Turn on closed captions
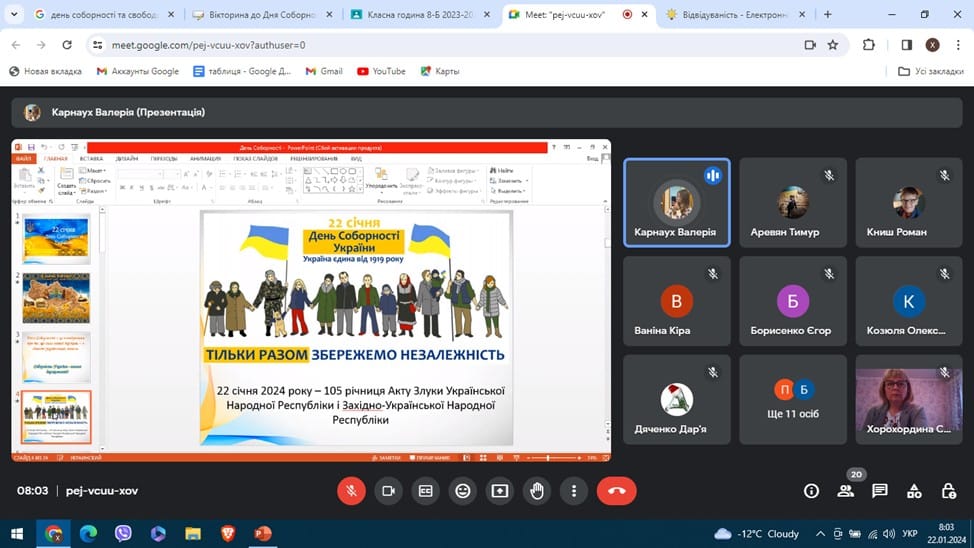Image resolution: width=974 pixels, height=548 pixels. pos(425,491)
